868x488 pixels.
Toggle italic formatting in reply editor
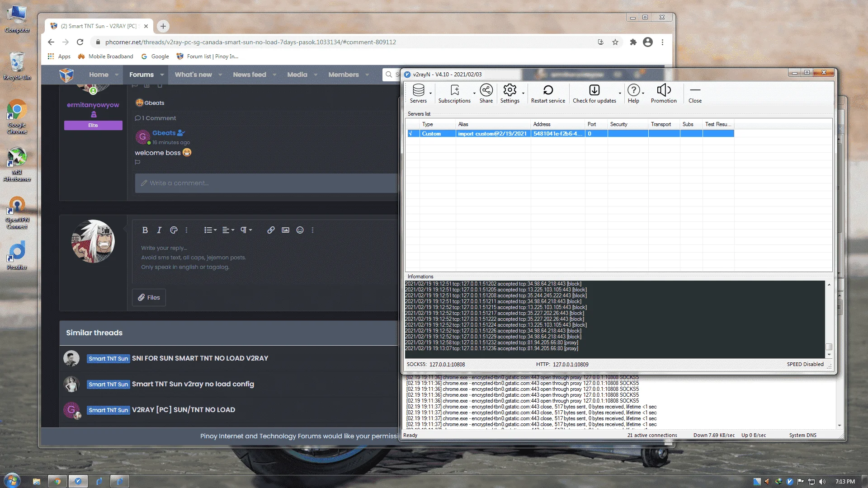(x=159, y=230)
